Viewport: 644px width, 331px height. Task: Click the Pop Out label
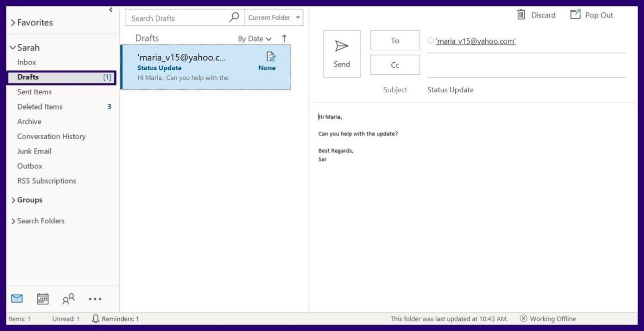coord(599,15)
